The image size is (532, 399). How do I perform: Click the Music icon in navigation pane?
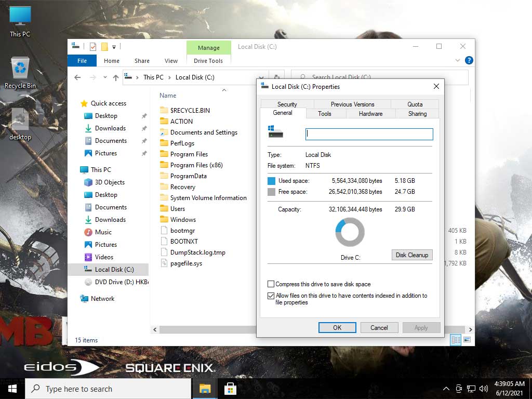point(88,232)
